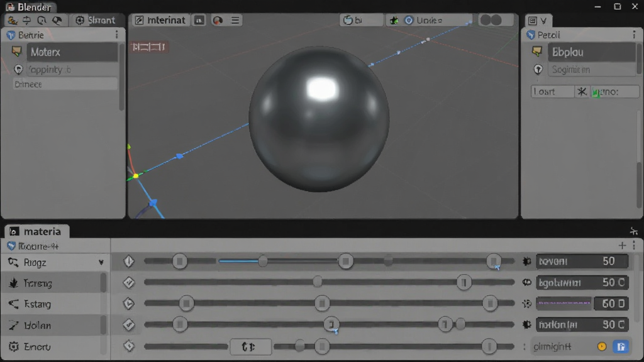The width and height of the screenshot is (644, 362).
Task: Click the purple bar in the Kstang row
Action: point(564,304)
